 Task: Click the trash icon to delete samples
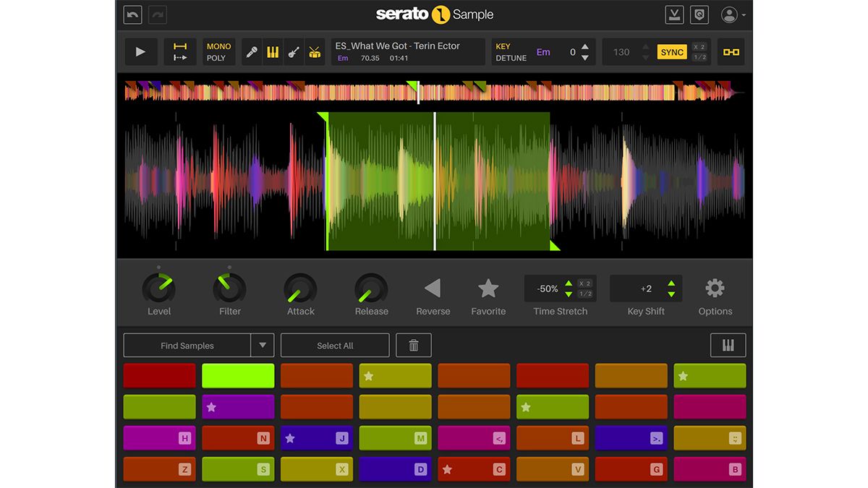413,345
